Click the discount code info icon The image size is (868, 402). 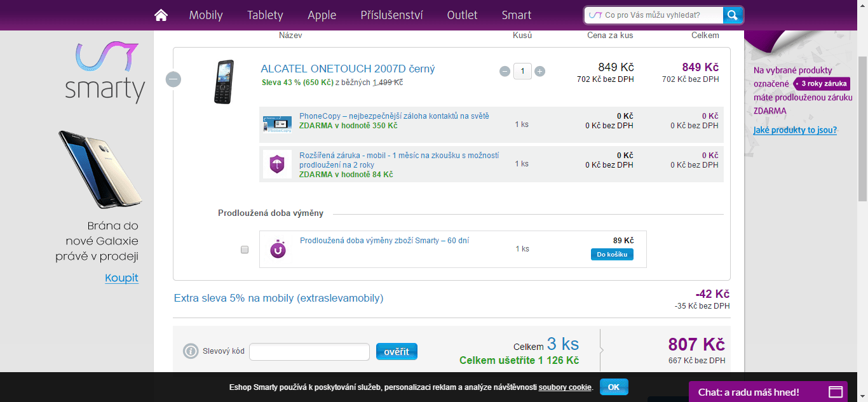191,351
